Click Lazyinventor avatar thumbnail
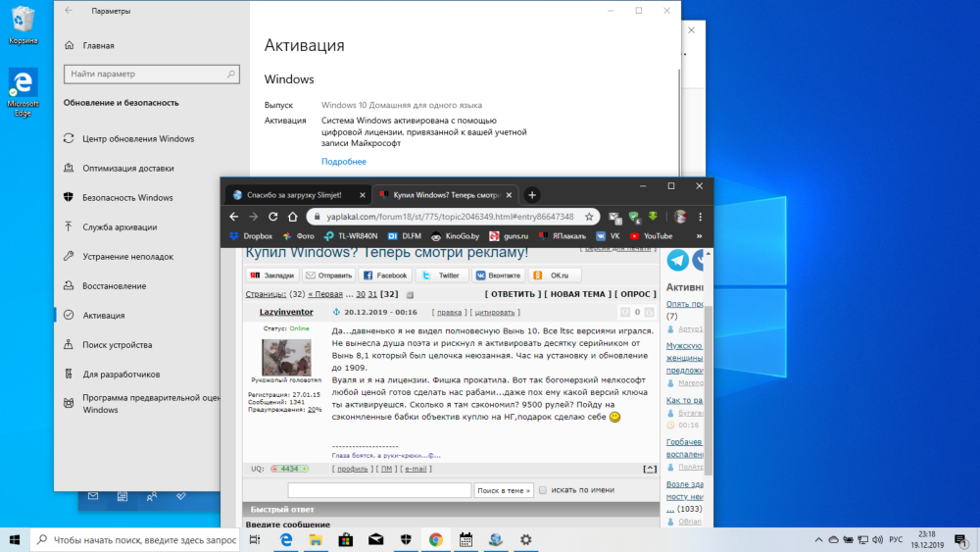 [286, 358]
